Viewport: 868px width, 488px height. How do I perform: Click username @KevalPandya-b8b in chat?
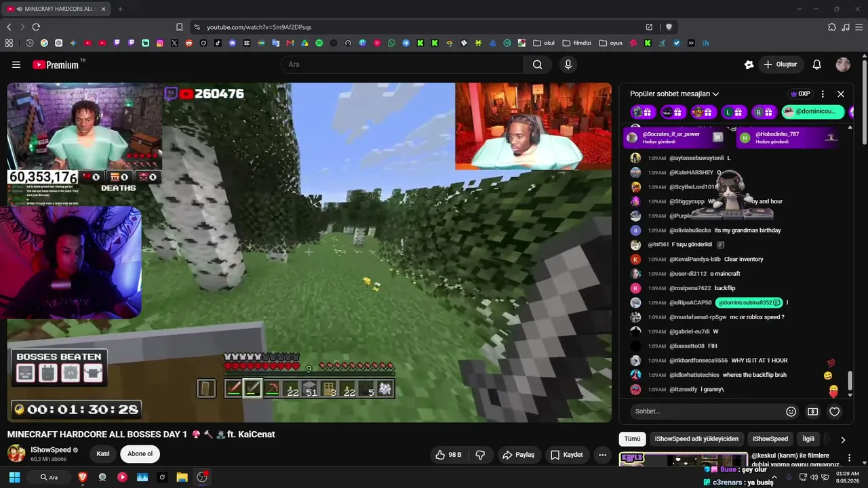point(695,260)
